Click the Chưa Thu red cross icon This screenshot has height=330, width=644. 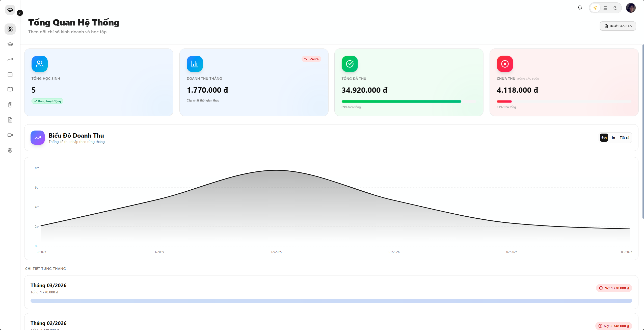(505, 64)
